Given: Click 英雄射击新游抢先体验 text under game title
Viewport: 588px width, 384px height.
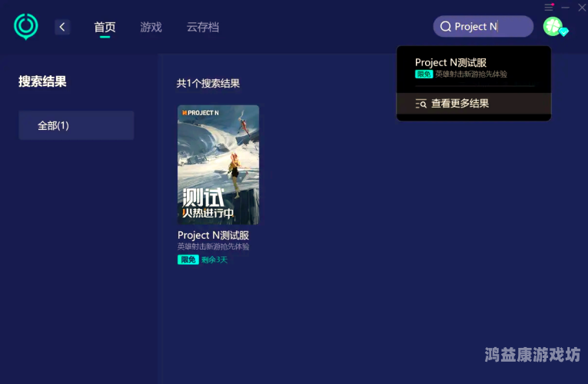Looking at the screenshot, I should coord(213,247).
